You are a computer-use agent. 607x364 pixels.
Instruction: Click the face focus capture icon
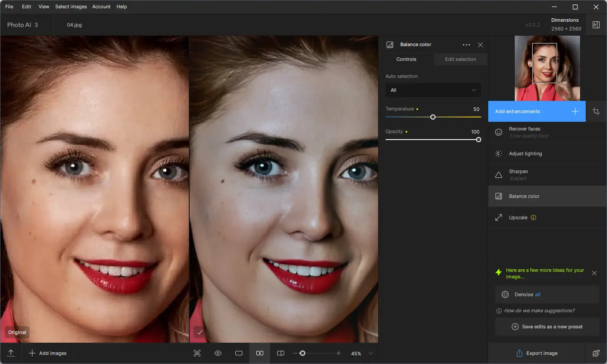click(197, 353)
